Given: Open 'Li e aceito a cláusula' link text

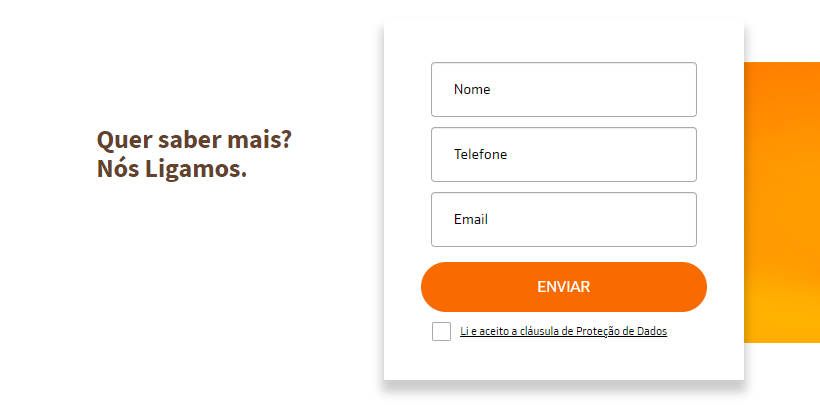Looking at the screenshot, I should pyautogui.click(x=515, y=332).
